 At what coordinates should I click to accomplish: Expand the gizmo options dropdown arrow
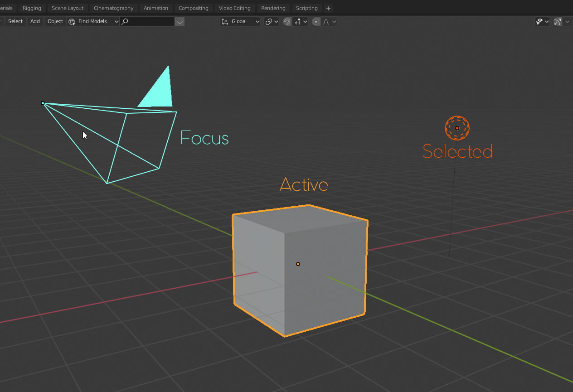[568, 21]
